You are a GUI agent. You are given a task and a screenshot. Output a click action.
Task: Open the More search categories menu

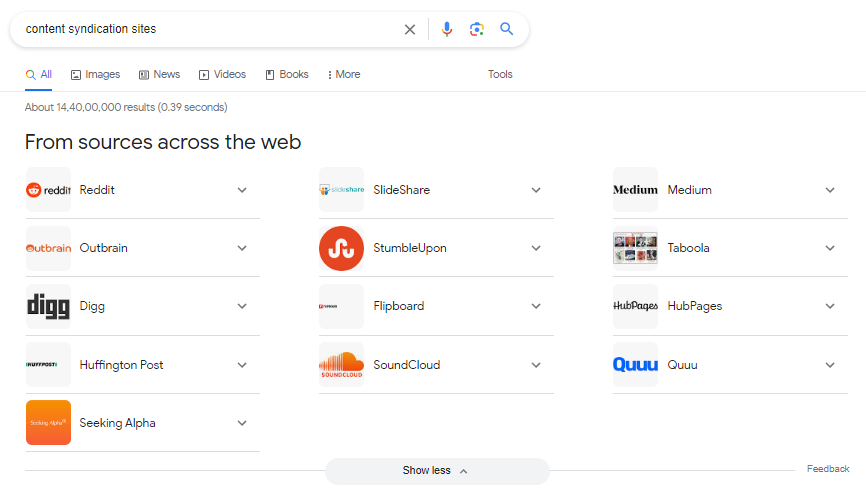(x=344, y=75)
